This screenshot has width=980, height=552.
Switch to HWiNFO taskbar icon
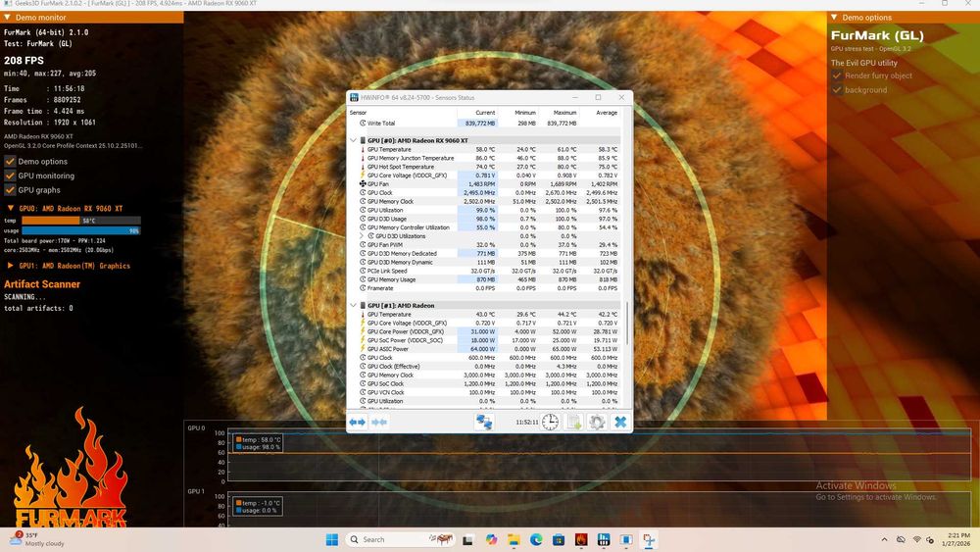(604, 539)
